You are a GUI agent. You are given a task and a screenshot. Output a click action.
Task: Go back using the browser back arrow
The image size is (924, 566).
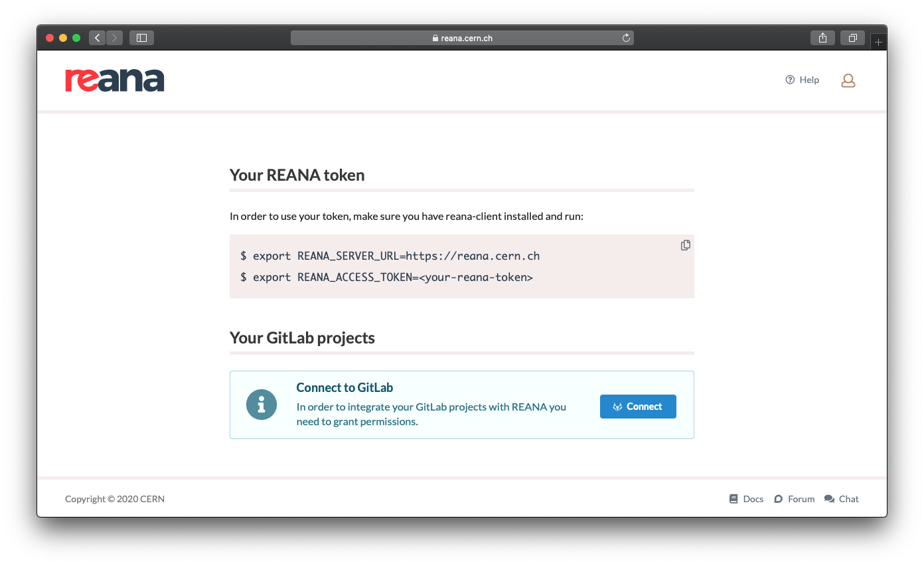(x=97, y=38)
